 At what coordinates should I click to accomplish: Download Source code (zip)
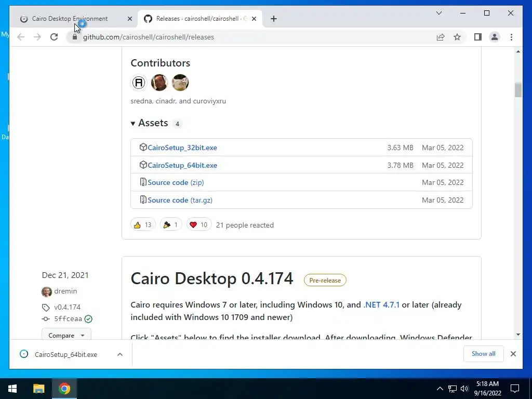(x=176, y=182)
